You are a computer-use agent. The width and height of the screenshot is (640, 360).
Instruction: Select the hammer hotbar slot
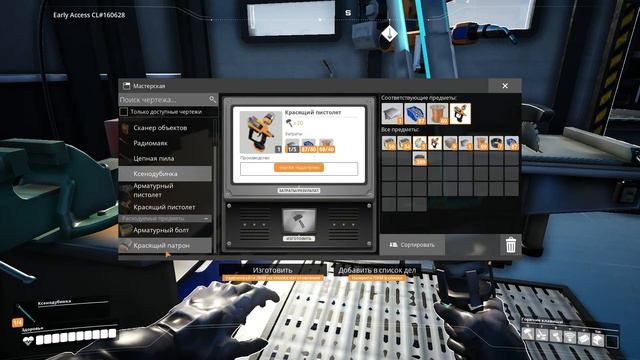pos(528,334)
